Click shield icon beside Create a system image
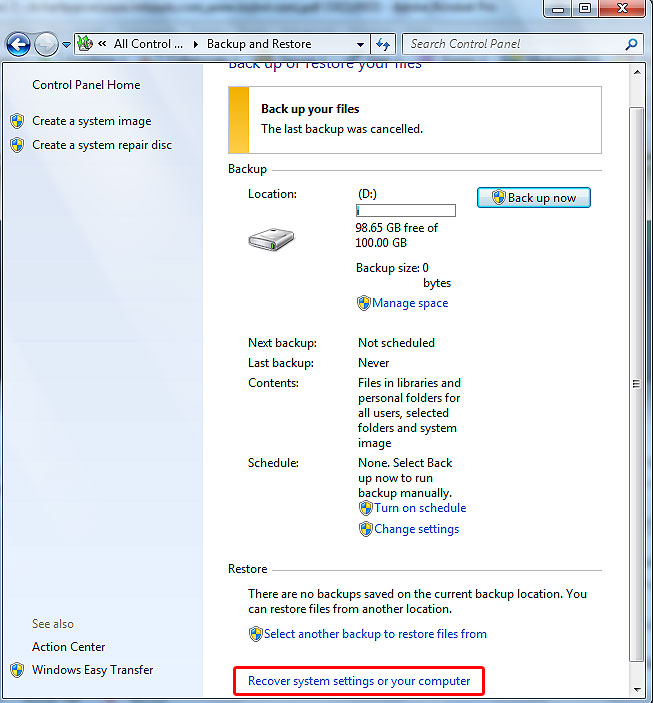Screen dimensions: 653x703 pyautogui.click(x=17, y=121)
